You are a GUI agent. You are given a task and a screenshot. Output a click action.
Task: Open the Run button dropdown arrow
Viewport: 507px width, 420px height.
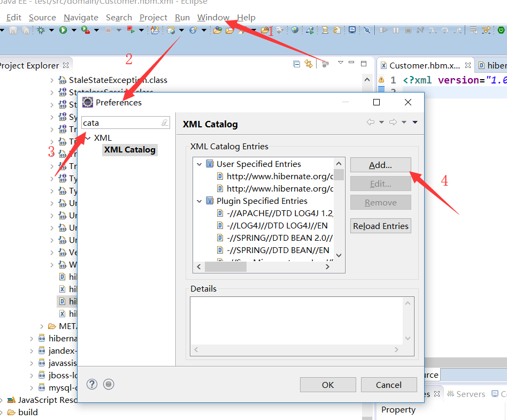click(74, 30)
